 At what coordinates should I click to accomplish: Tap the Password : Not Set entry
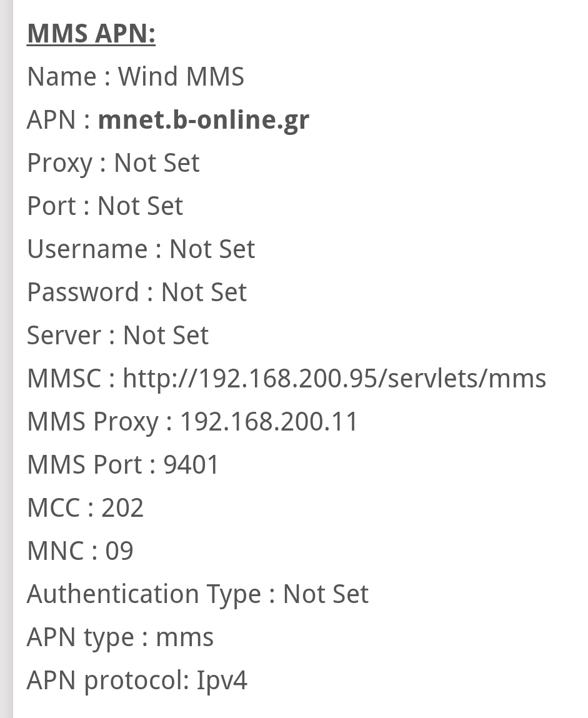click(136, 292)
